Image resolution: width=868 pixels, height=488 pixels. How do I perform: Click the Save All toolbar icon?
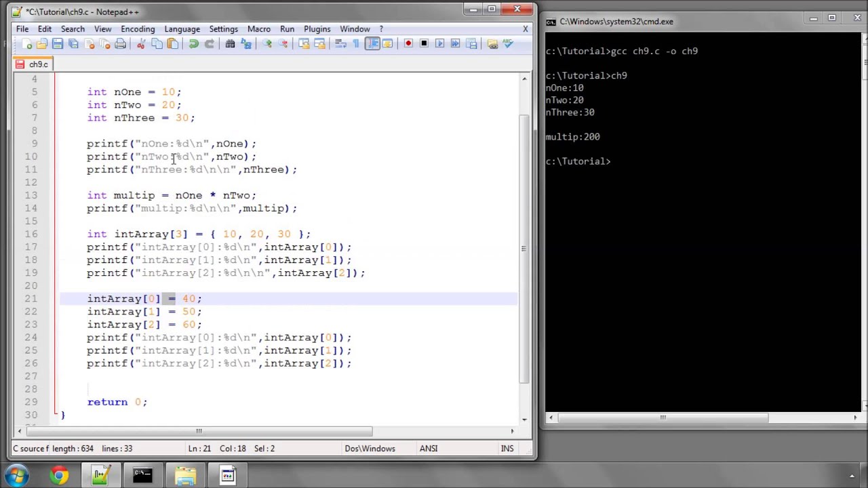click(x=73, y=44)
